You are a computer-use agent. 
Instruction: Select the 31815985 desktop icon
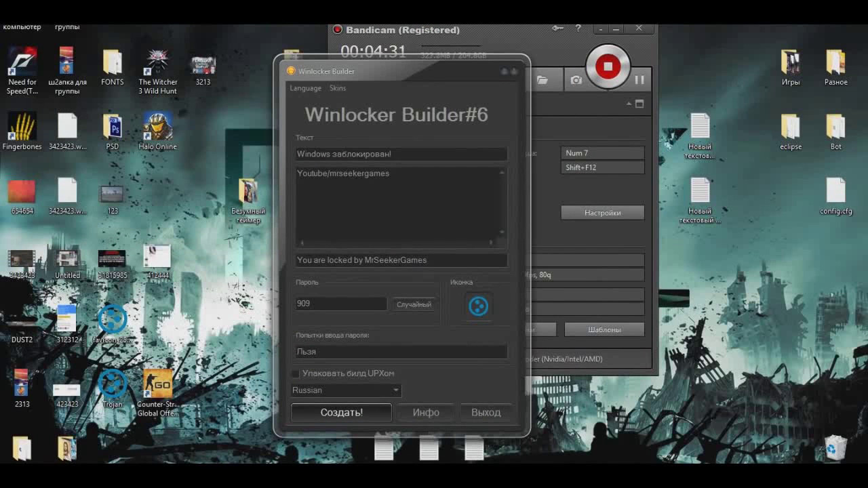click(113, 264)
